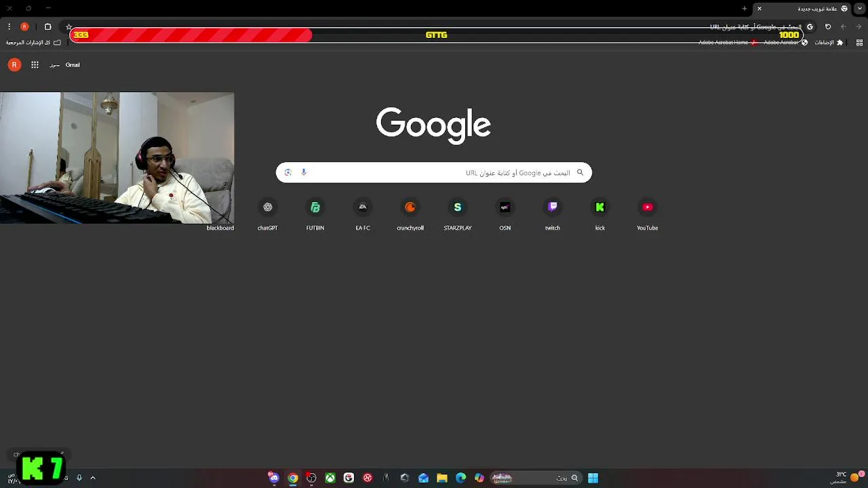The width and height of the screenshot is (868, 488).
Task: Open the Xbox app from the taskbar
Action: (x=330, y=478)
